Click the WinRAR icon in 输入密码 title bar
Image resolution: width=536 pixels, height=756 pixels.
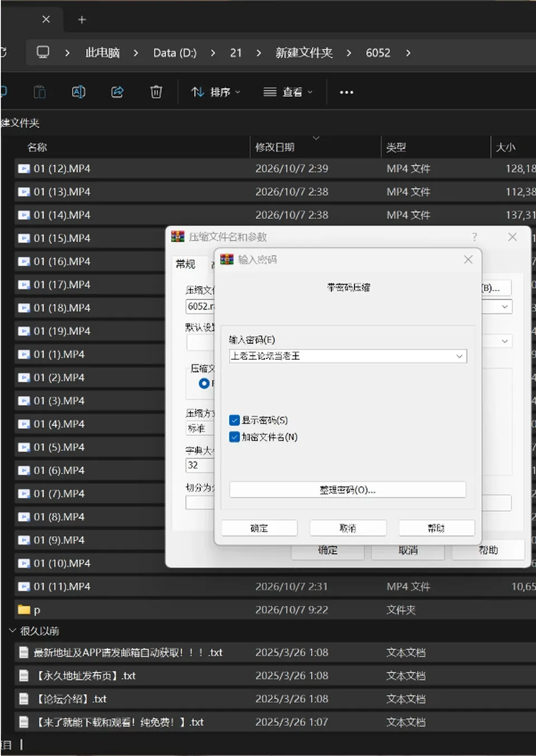tap(227, 259)
